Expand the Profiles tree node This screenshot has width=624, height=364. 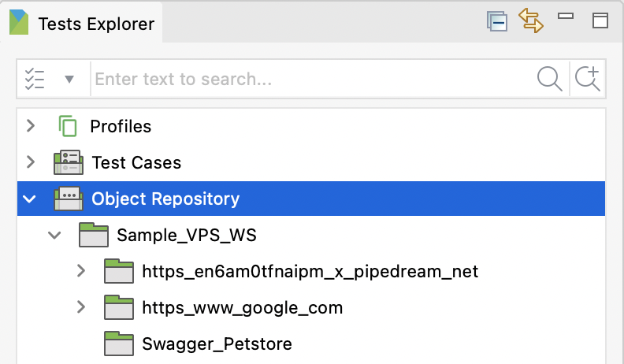click(31, 126)
